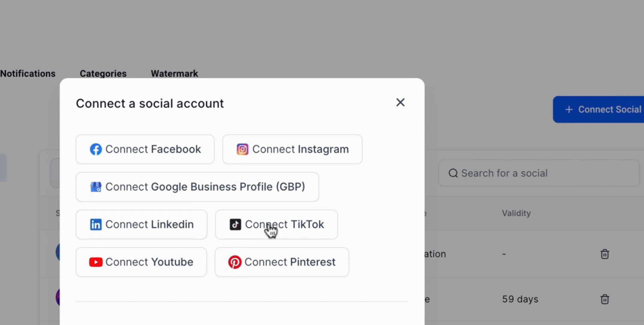Click the YouTube play logo icon
644x325 pixels.
point(96,262)
